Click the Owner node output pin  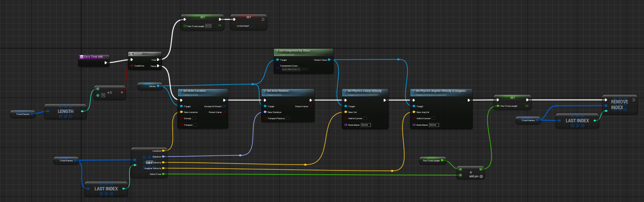point(158,86)
